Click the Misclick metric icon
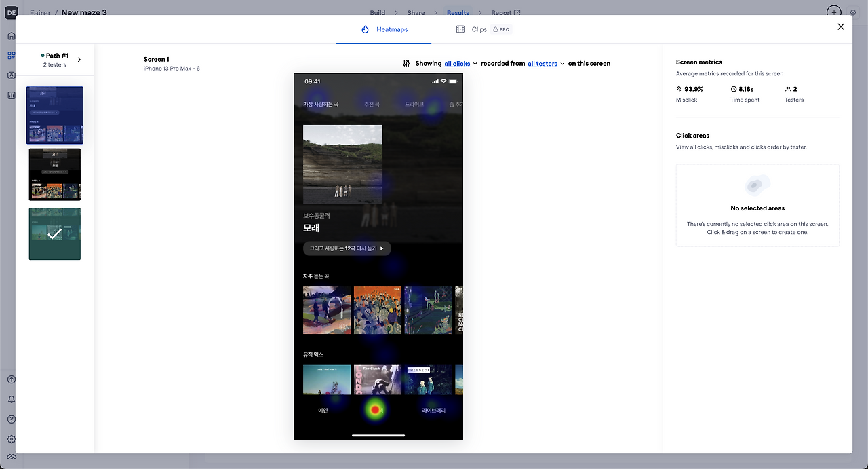 [679, 89]
